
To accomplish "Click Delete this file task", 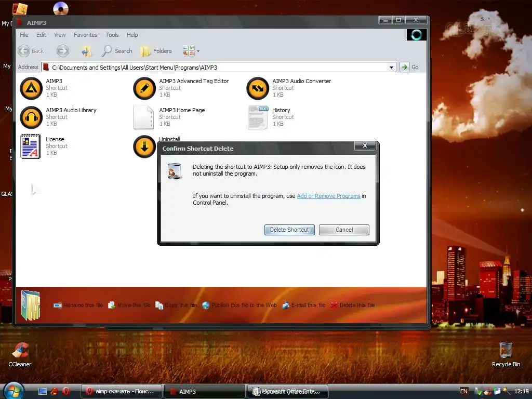I will (x=352, y=305).
